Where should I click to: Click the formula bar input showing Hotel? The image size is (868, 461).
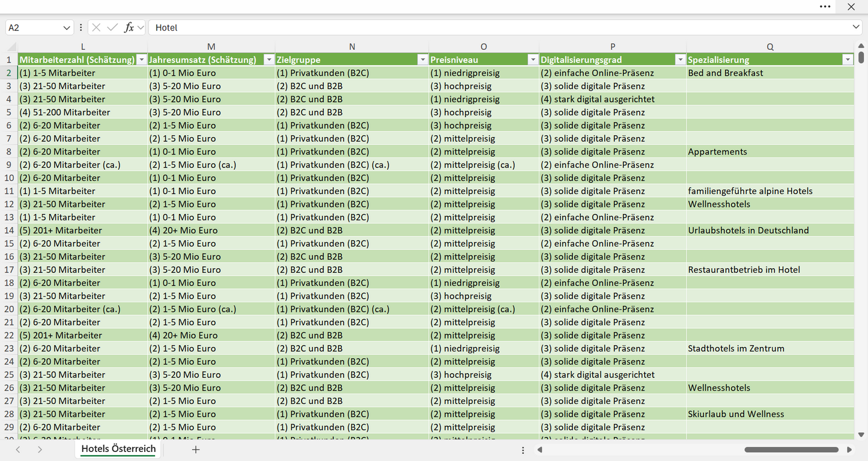499,28
